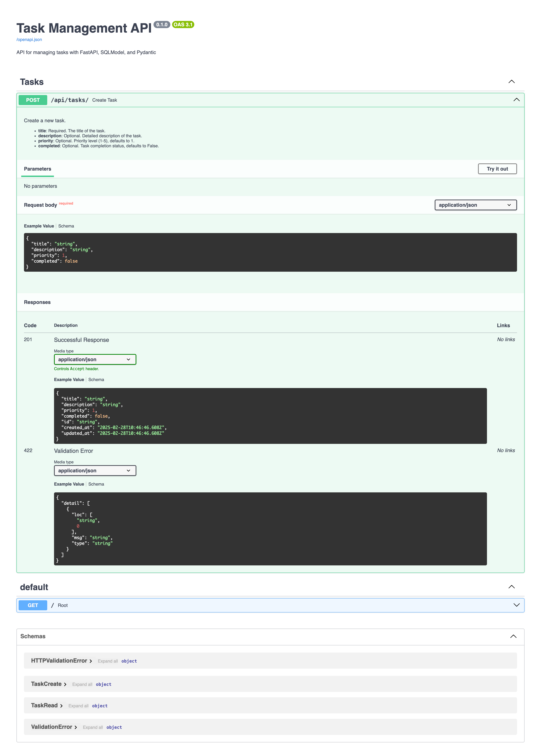
Task: Click the Successful Response description text
Action: (81, 340)
